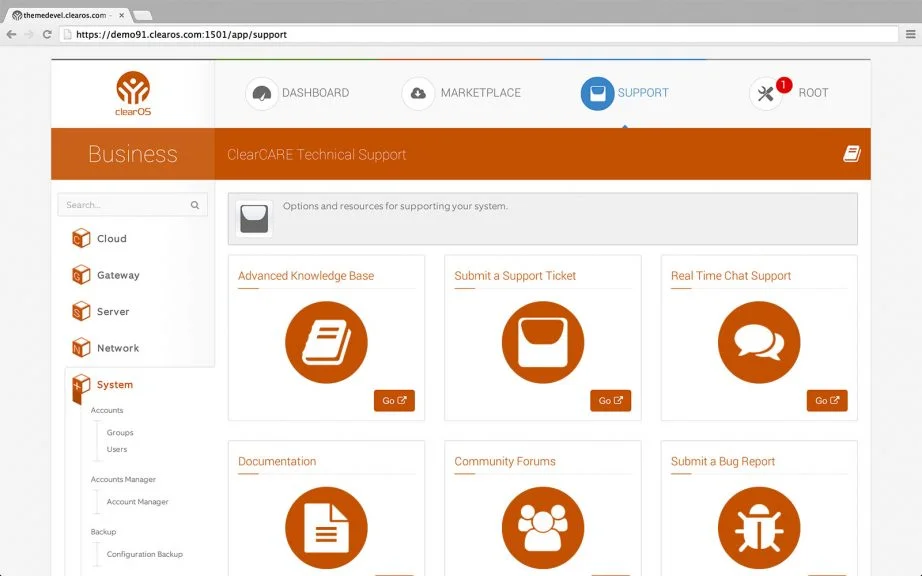Viewport: 922px width, 576px height.
Task: Click the options and resources description text
Action: coord(395,206)
